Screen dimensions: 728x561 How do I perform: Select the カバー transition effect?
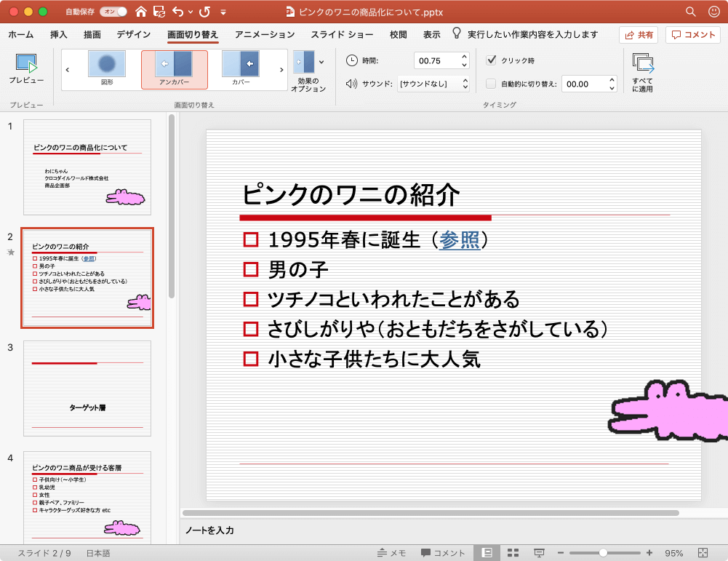point(241,69)
